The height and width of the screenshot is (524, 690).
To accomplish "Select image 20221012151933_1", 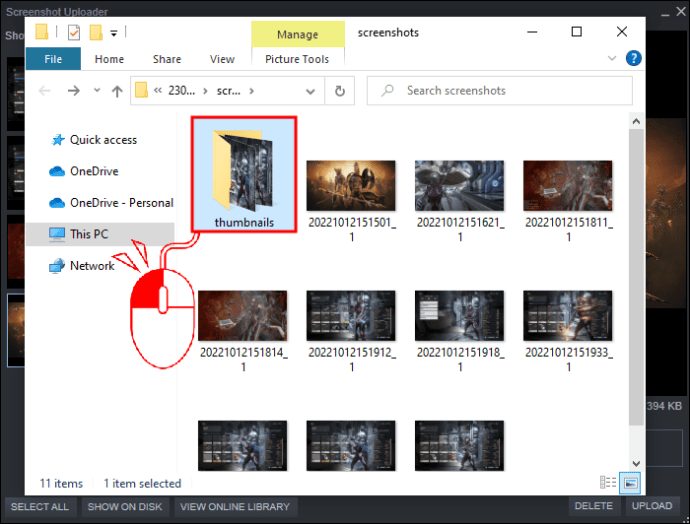I will (568, 332).
